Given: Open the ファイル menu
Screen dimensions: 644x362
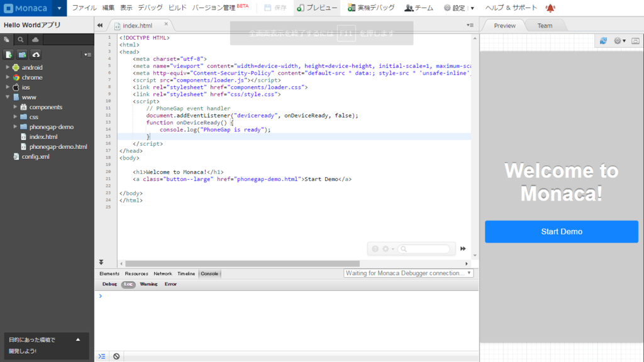Looking at the screenshot, I should 84,8.
